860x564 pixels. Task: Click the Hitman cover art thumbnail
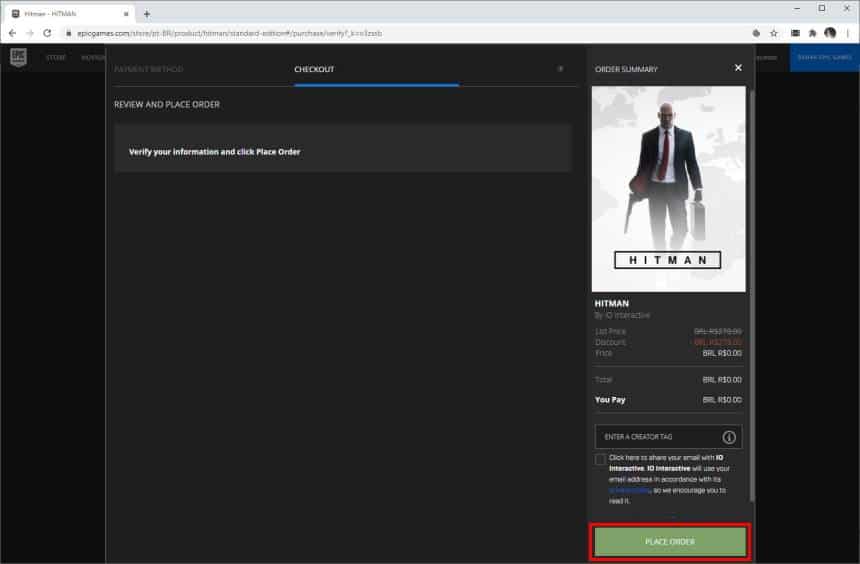pyautogui.click(x=669, y=189)
